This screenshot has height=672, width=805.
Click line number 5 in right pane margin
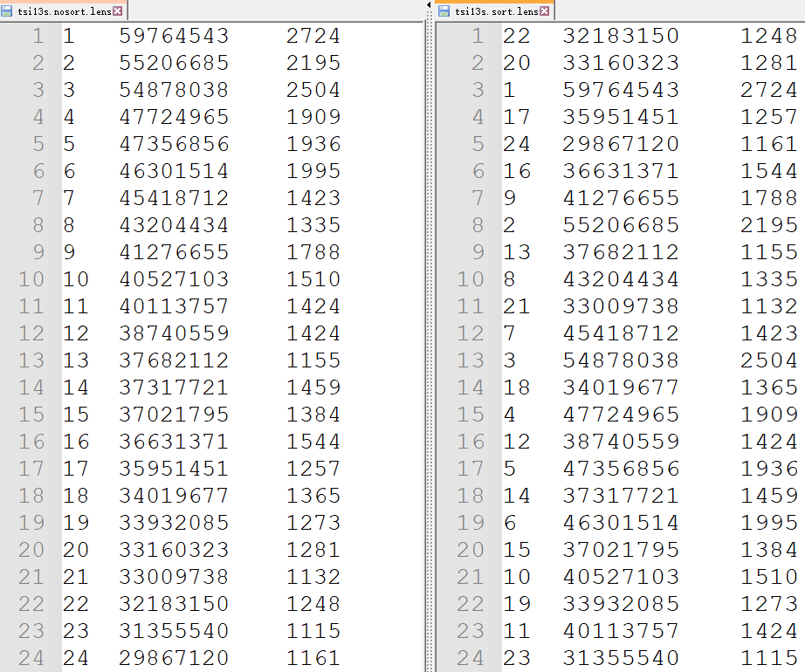[x=477, y=144]
